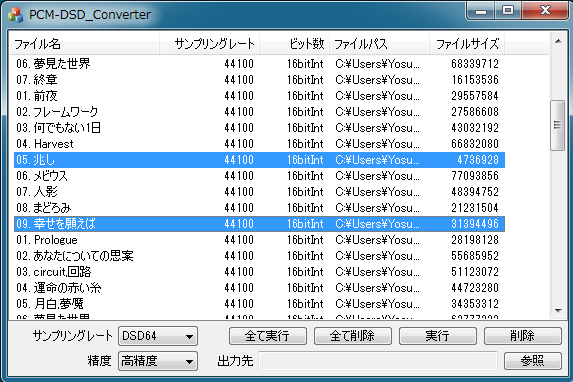
Task: Close the PCM-DSD_Converter window
Action: tap(545, 11)
